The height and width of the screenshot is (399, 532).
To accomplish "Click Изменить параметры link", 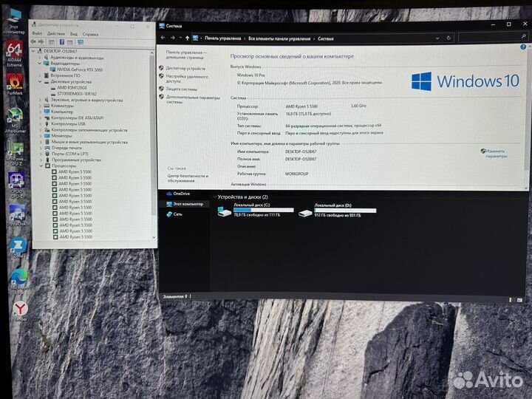I will [x=497, y=154].
